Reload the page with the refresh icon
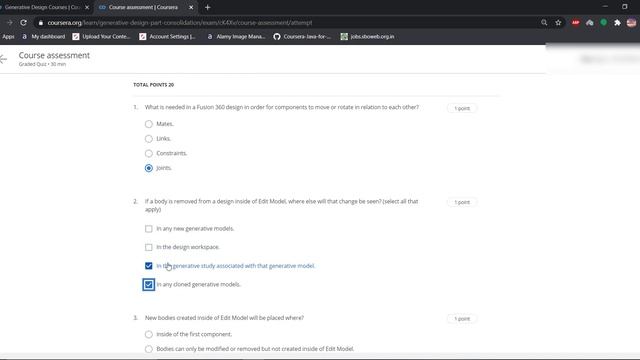 (x=23, y=23)
